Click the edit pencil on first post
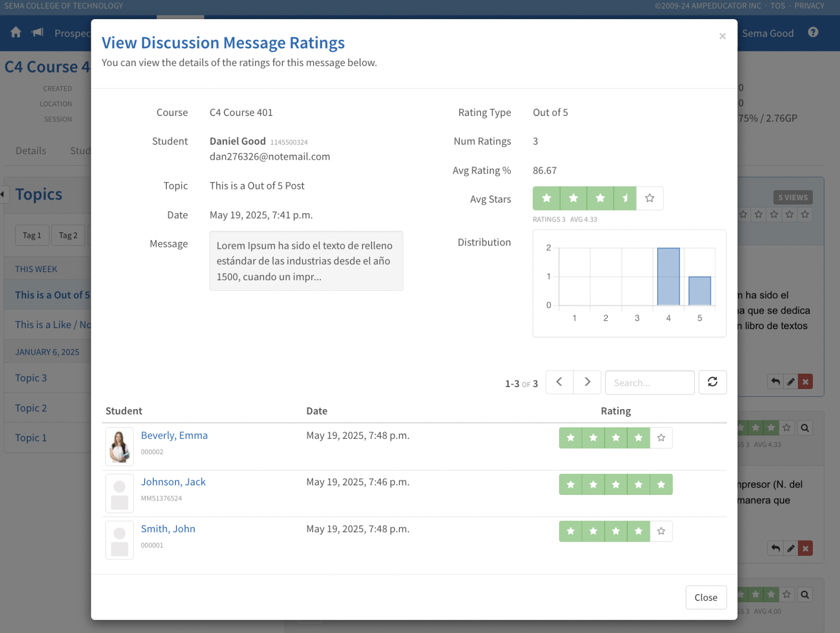The width and height of the screenshot is (840, 633). pos(791,382)
